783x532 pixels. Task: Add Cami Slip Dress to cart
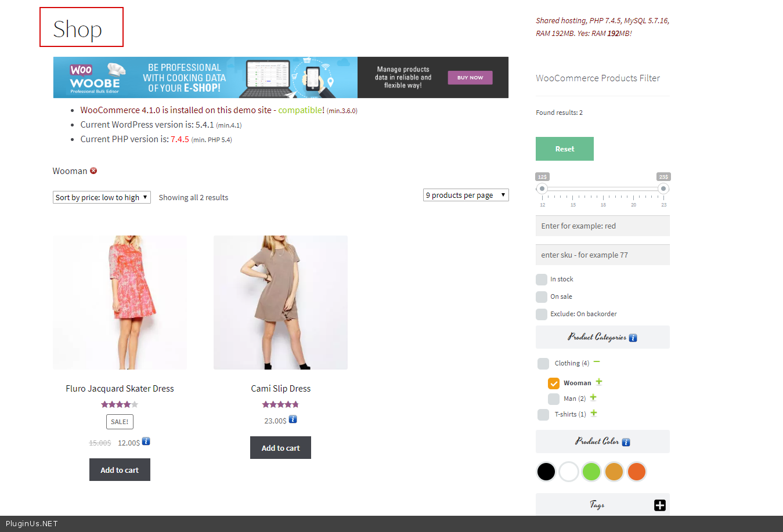[x=280, y=448]
